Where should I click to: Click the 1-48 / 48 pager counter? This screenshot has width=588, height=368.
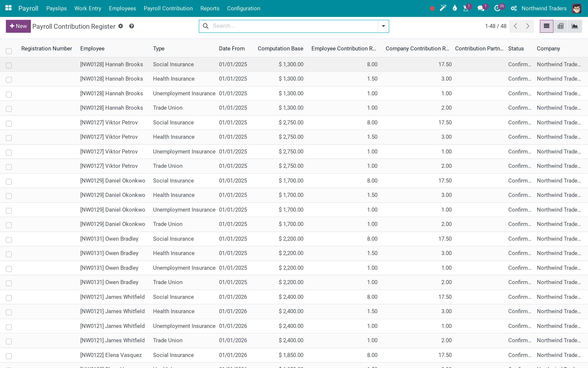tap(495, 26)
